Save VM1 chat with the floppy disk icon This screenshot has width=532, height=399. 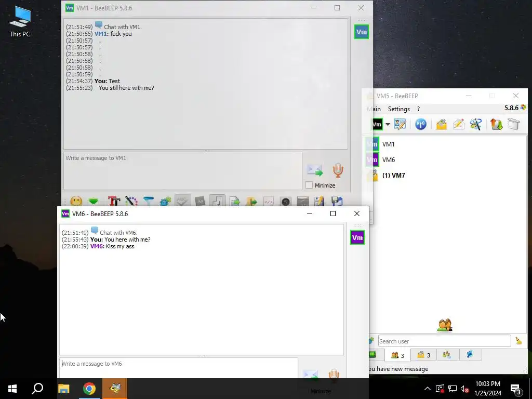(x=337, y=201)
